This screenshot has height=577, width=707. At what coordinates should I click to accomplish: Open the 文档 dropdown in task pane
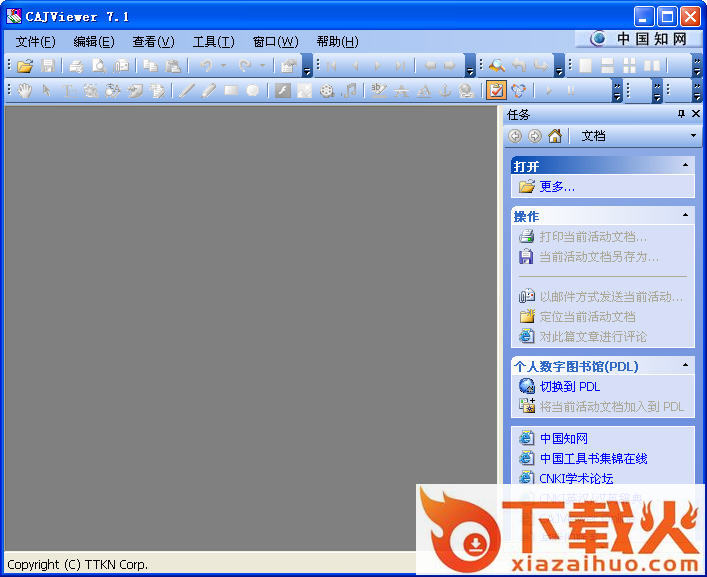[693, 136]
